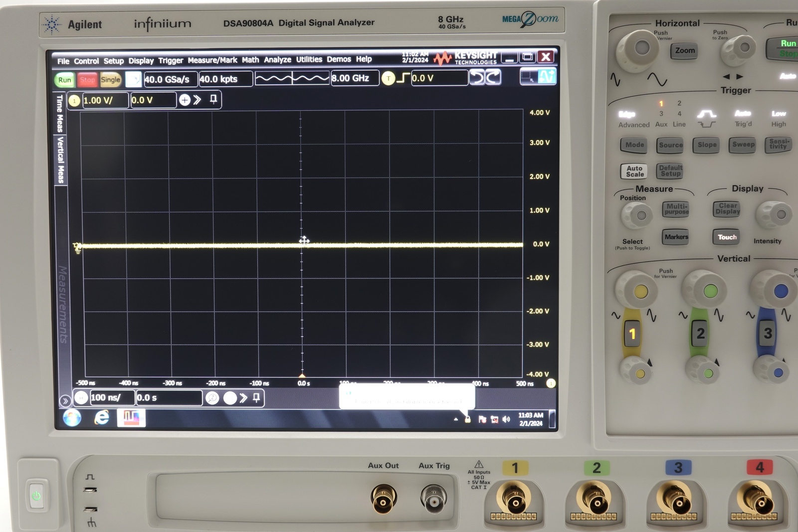Click the horizontal zoom magnifier icon

point(212,398)
